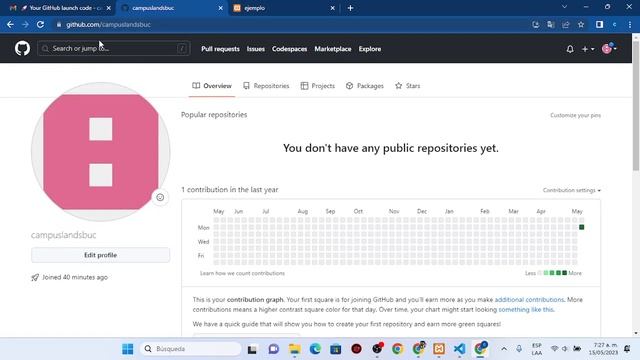
Task: Click the taskbar Búsqueda search box
Action: click(x=190, y=349)
